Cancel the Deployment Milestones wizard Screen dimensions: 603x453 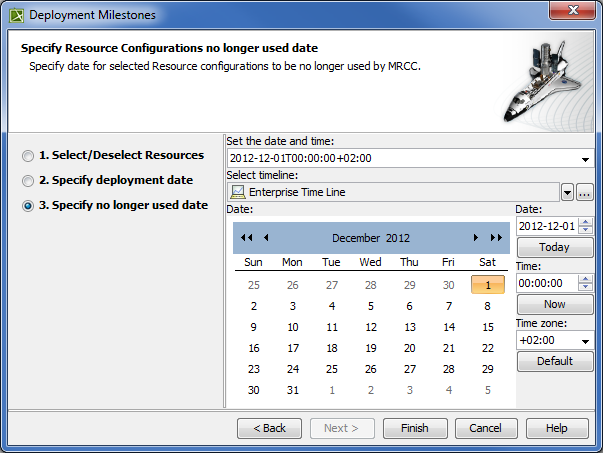tap(486, 428)
